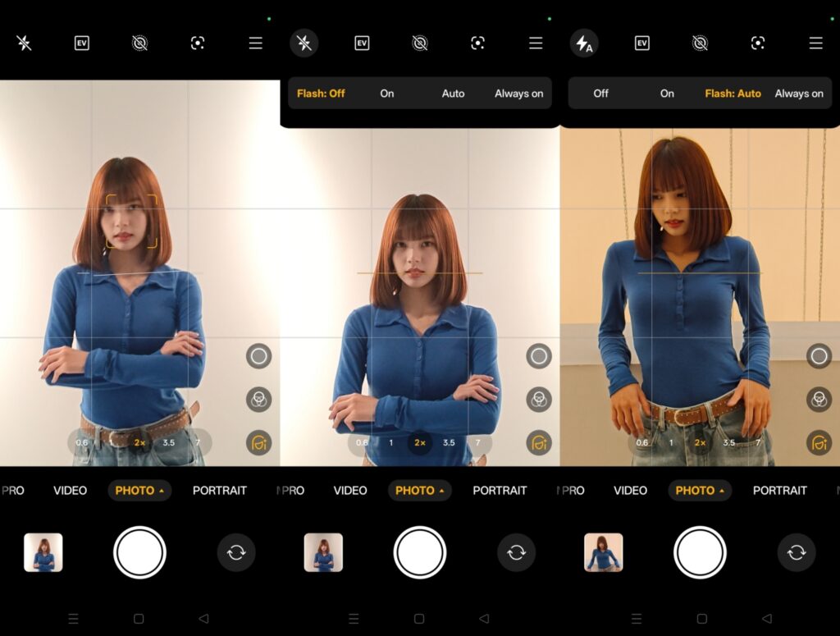The image size is (840, 636).
Task: Switch to VIDEO mode in the left screen
Action: tap(70, 491)
